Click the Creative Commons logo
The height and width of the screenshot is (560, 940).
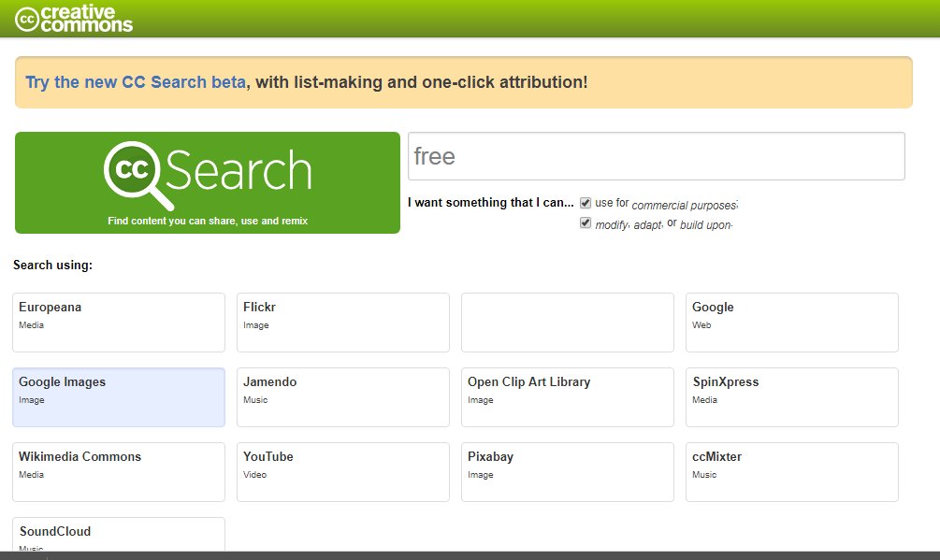[74, 19]
